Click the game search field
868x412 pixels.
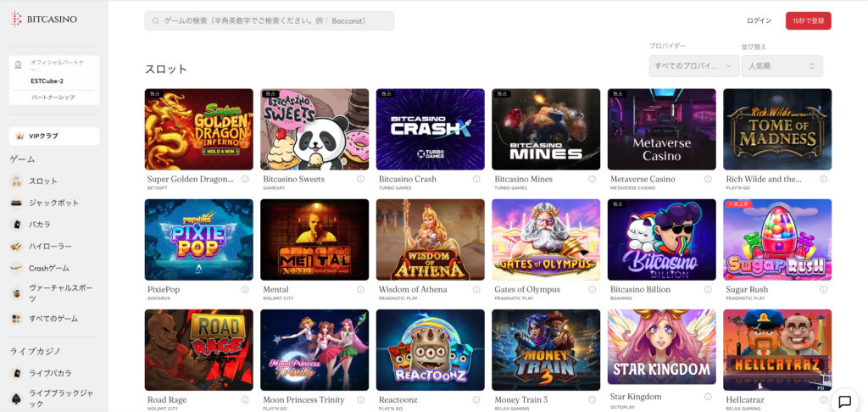[x=270, y=20]
